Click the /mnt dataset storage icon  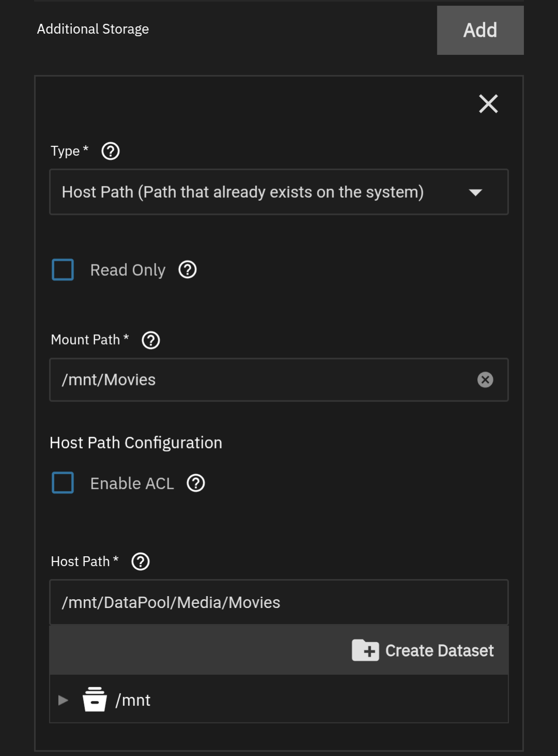pyautogui.click(x=95, y=700)
